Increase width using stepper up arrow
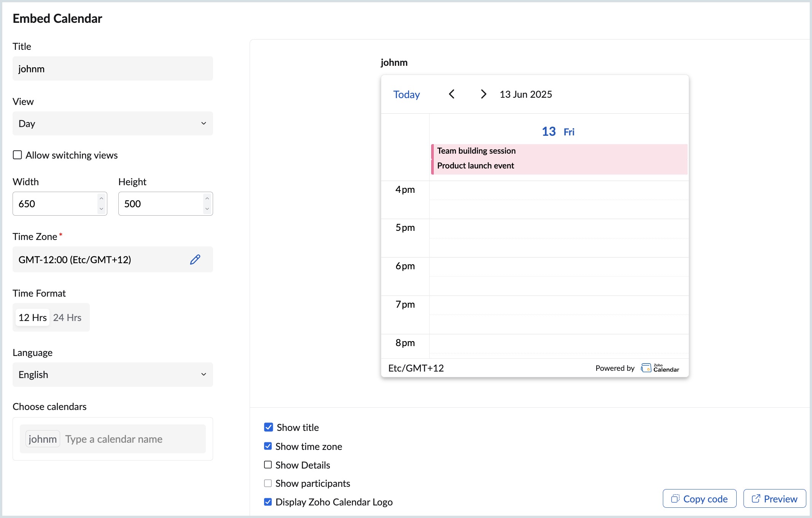The image size is (812, 518). pos(101,199)
